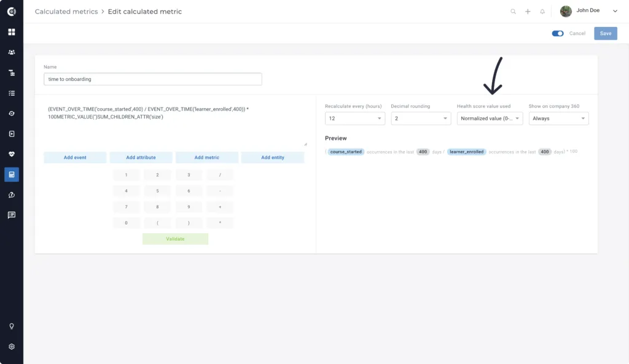Click the checklist icon in sidebar
This screenshot has width=629, height=364.
click(12, 93)
